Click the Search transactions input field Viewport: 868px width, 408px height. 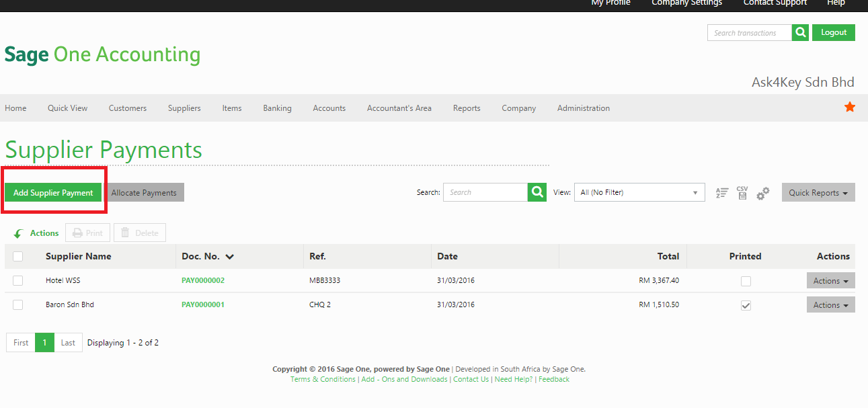click(x=750, y=32)
